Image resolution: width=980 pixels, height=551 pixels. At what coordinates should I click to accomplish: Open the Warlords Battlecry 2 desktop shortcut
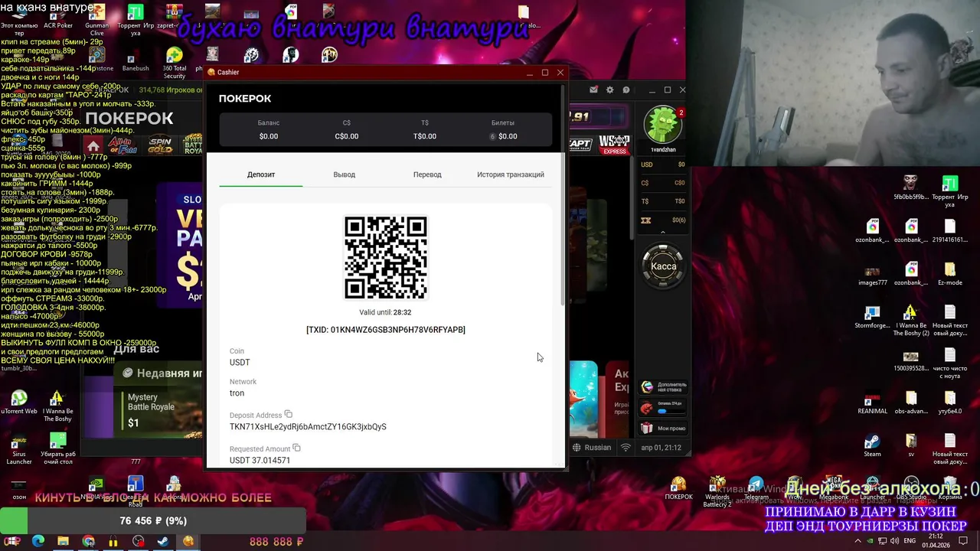coord(717,492)
